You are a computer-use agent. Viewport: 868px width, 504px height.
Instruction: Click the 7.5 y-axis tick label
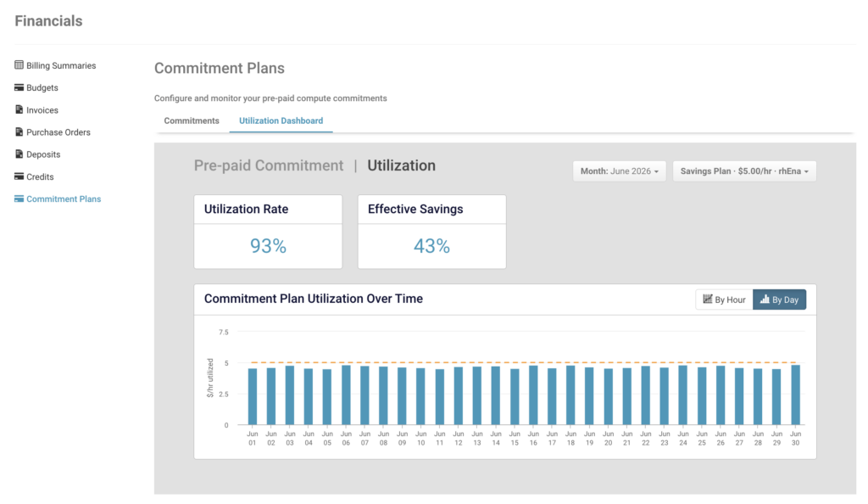tap(223, 332)
